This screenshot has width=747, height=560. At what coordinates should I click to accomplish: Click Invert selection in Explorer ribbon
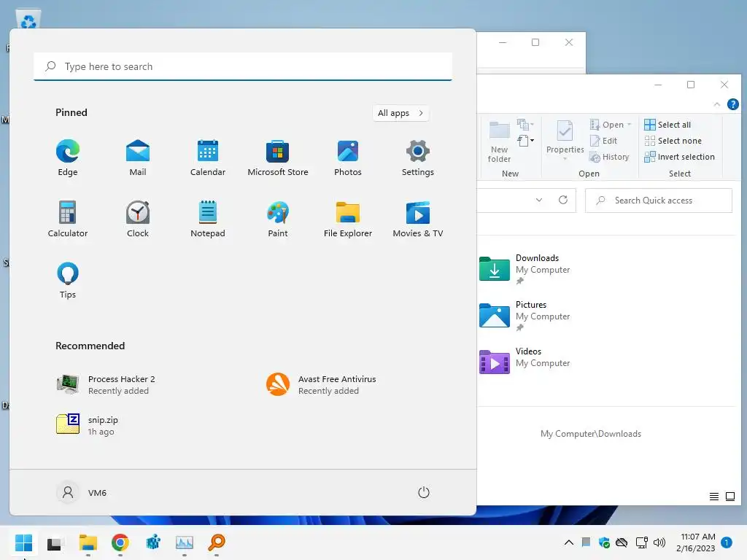pos(679,157)
